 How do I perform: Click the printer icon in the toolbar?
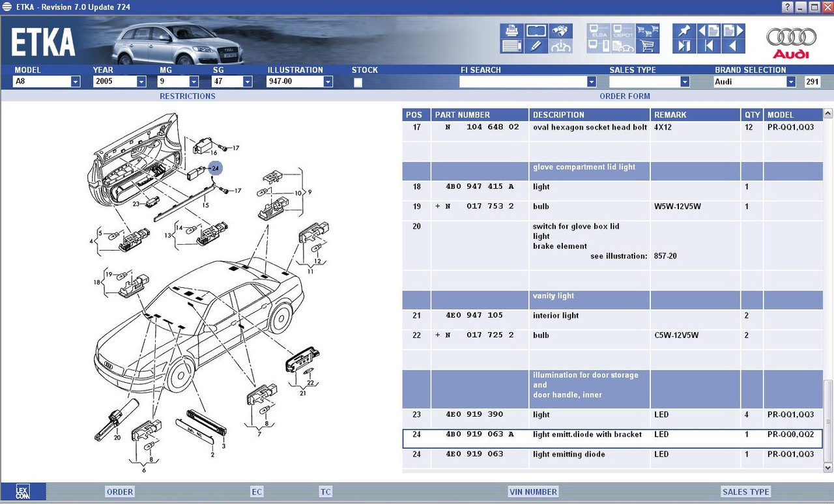tap(512, 31)
